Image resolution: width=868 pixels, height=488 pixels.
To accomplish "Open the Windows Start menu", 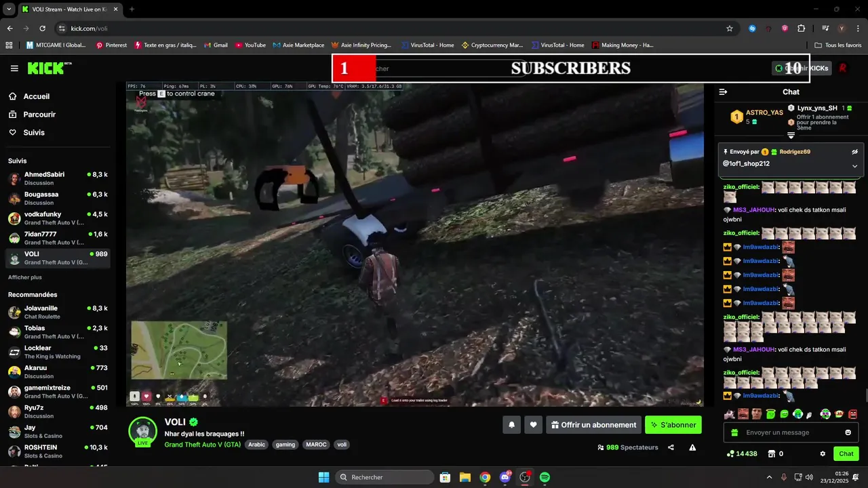I will (323, 477).
